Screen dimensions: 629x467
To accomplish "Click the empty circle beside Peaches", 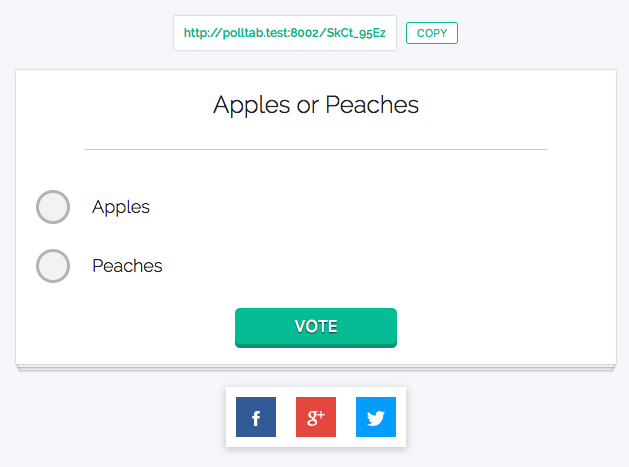I will [53, 266].
